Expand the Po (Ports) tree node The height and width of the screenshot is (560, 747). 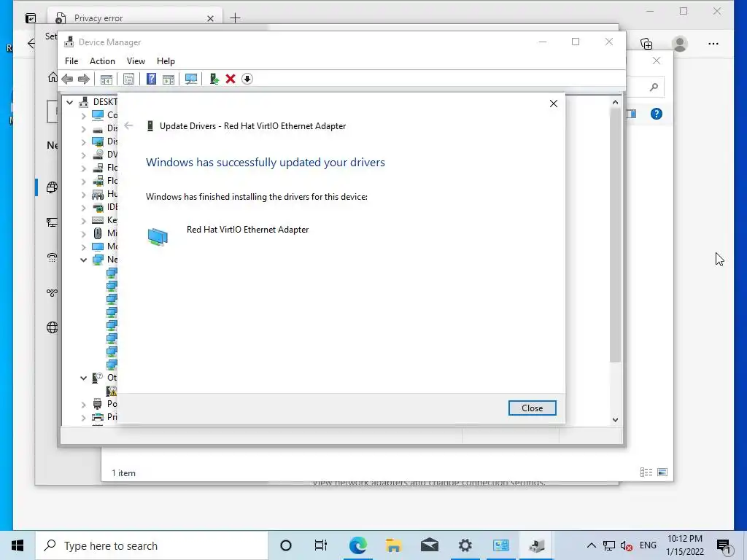pos(83,404)
